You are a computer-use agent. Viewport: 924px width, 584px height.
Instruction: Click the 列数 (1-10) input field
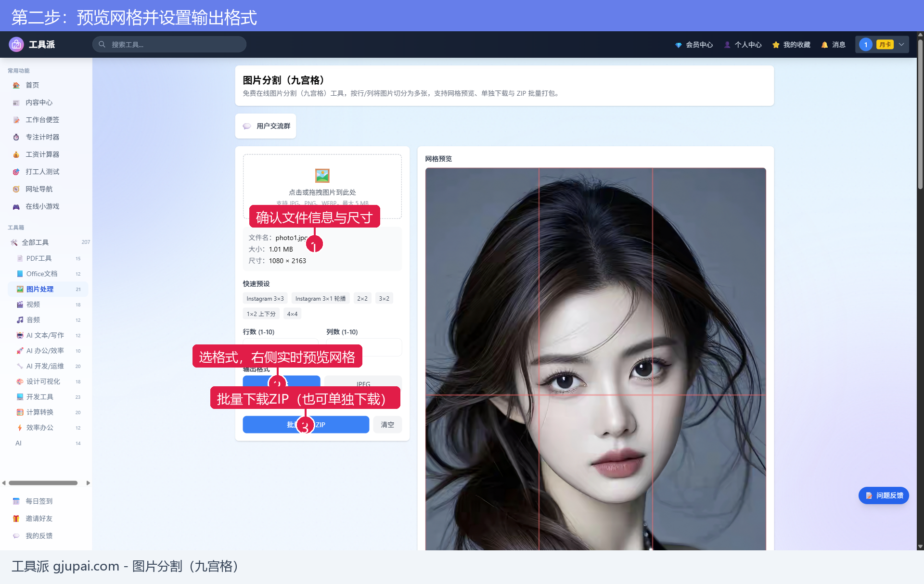[364, 347]
